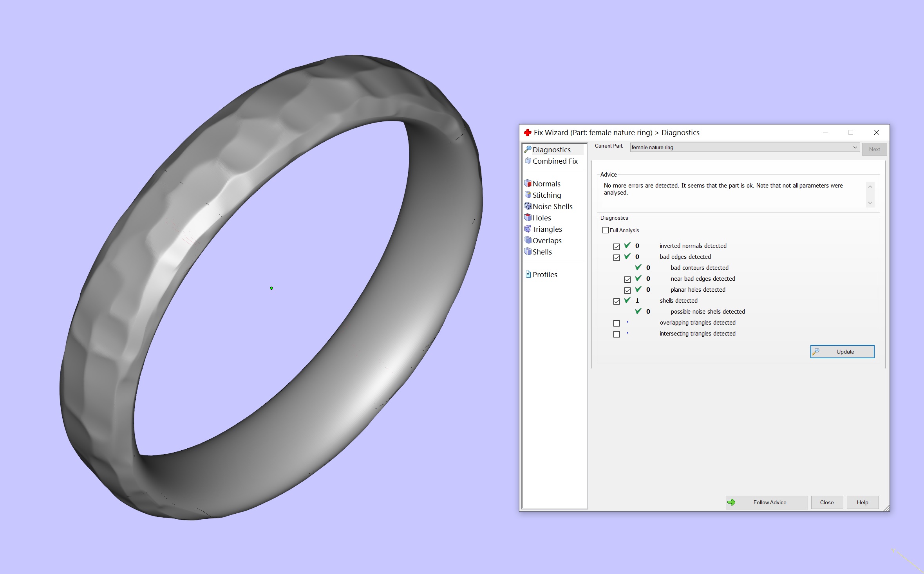Viewport: 924px width, 574px height.
Task: Uncheck inverted normals detected checkbox
Action: [x=617, y=247]
